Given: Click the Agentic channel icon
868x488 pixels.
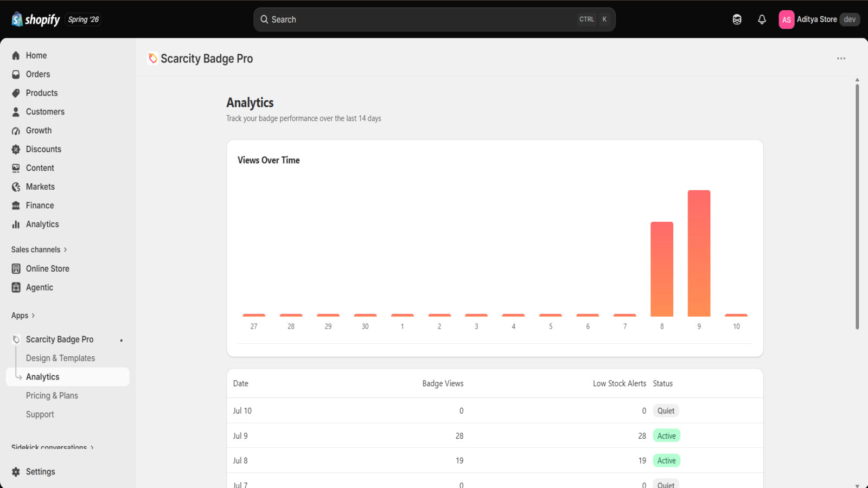Looking at the screenshot, I should [16, 287].
